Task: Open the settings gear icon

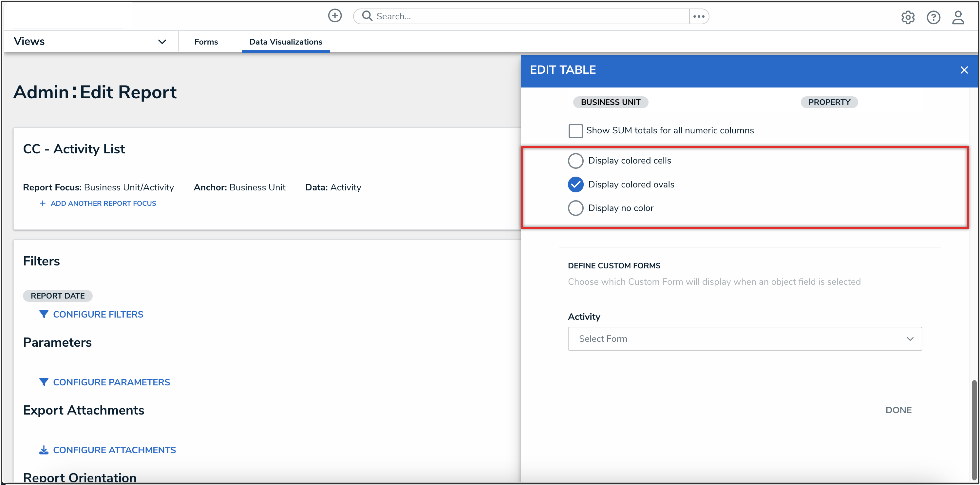Action: coord(908,17)
